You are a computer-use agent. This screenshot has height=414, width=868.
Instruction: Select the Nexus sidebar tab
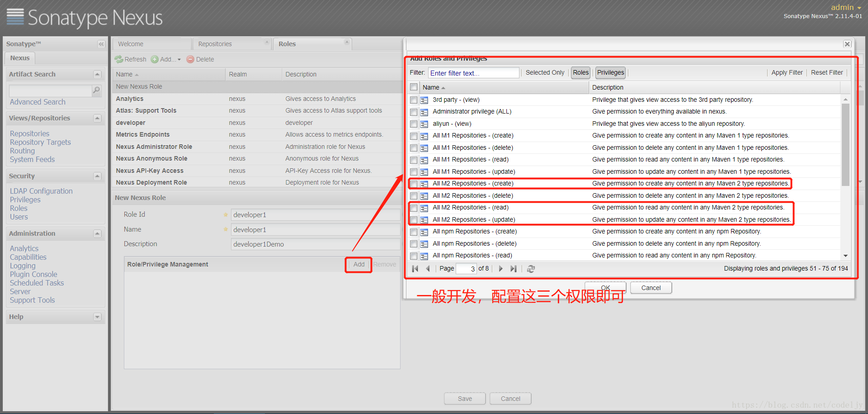tap(20, 58)
